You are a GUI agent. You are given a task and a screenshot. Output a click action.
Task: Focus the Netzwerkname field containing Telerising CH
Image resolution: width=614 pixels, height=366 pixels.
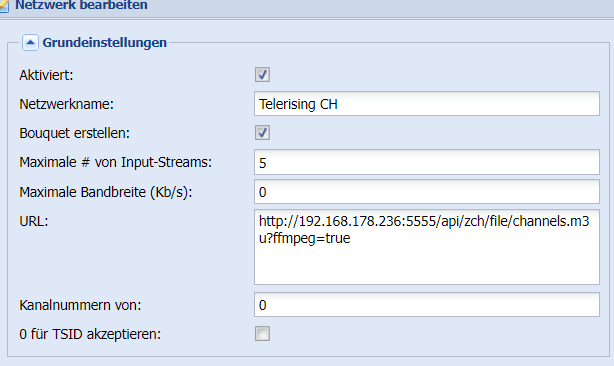click(x=427, y=104)
